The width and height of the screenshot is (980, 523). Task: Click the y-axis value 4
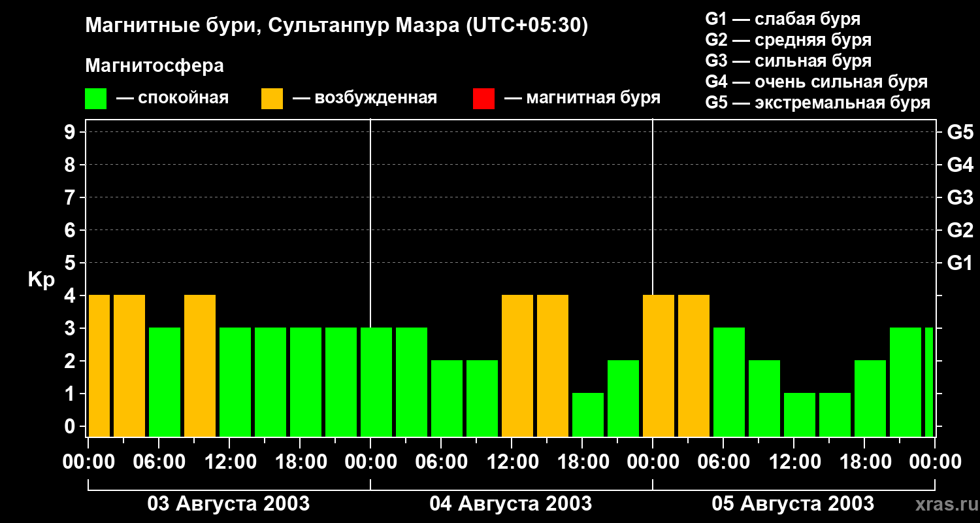click(x=71, y=295)
